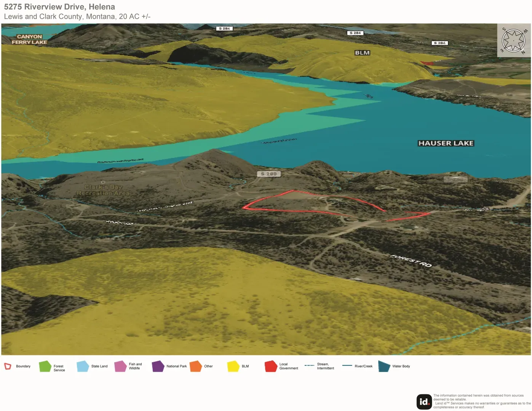The height and width of the screenshot is (411, 532).
Task: Click the compass rose icon
Action: click(x=514, y=40)
